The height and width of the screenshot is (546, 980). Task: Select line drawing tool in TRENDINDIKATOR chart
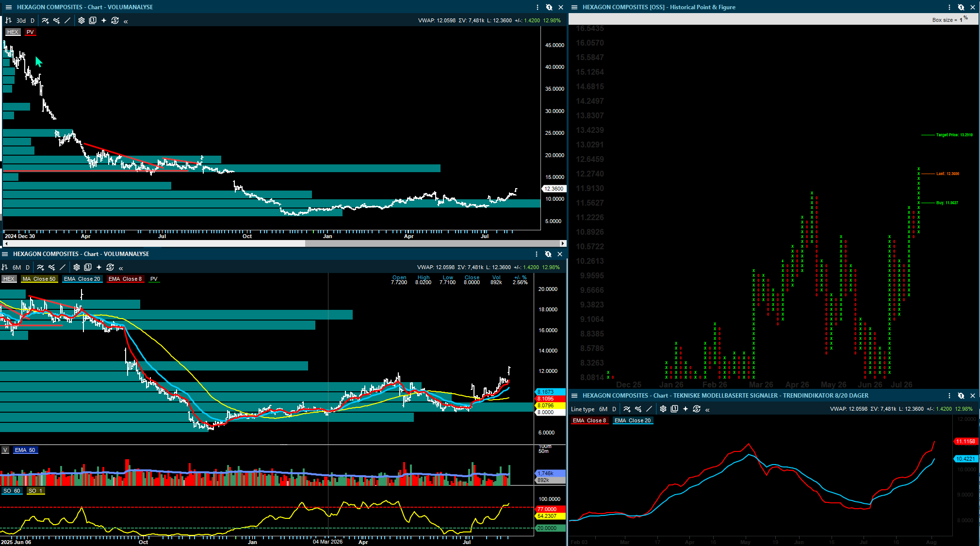(x=649, y=409)
